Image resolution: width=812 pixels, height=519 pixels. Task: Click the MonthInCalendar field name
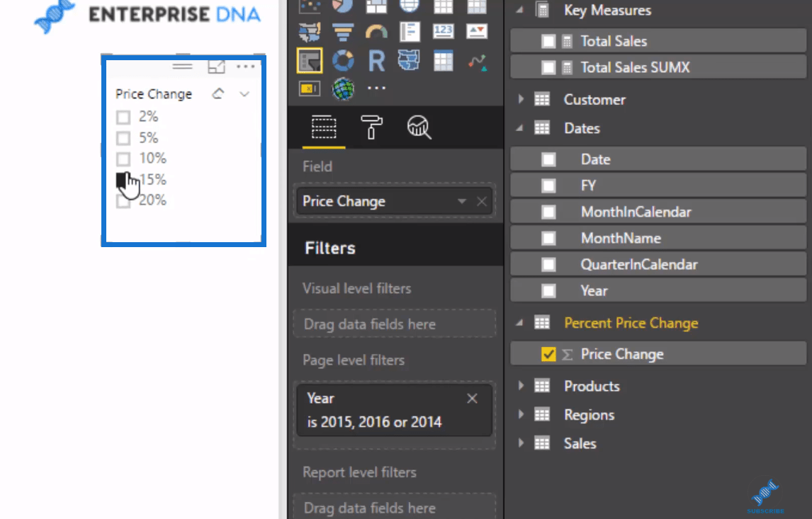coord(636,212)
